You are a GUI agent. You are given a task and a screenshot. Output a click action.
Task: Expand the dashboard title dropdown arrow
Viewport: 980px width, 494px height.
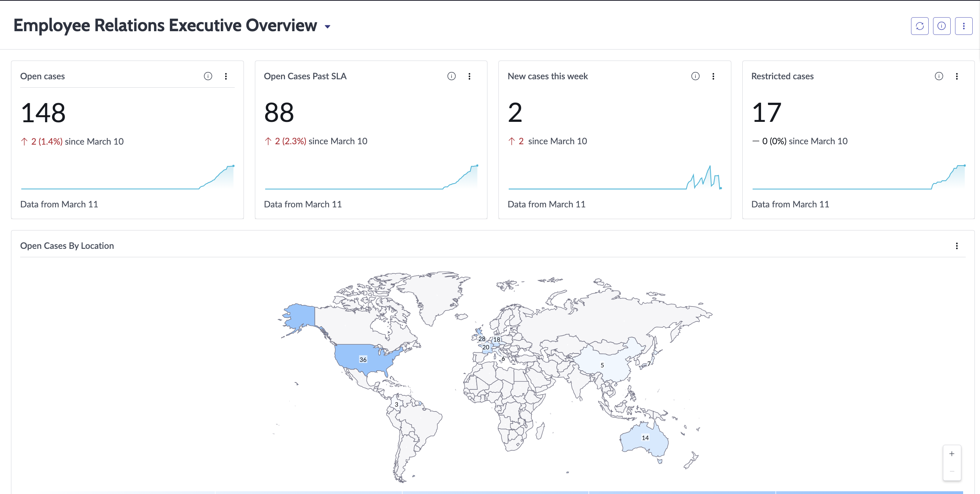tap(327, 27)
